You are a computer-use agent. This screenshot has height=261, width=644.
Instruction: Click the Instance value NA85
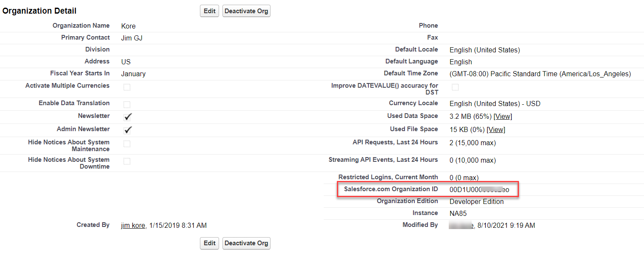click(x=458, y=214)
